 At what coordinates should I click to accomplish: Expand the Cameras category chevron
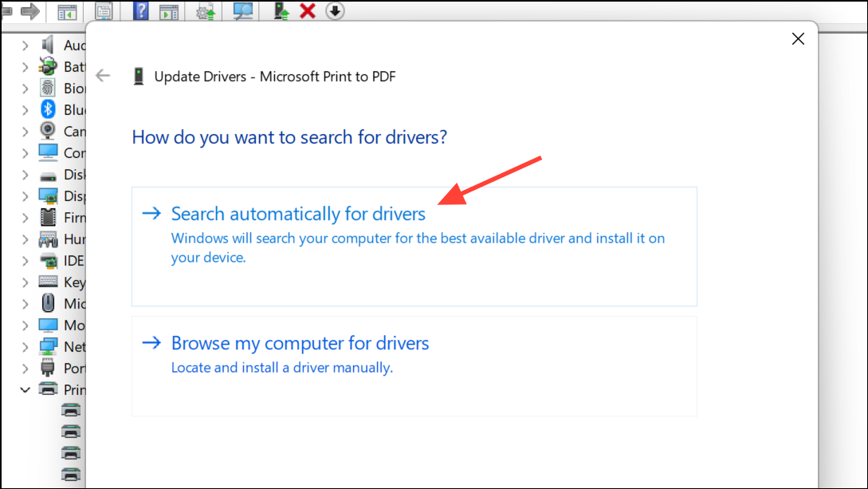coord(25,132)
